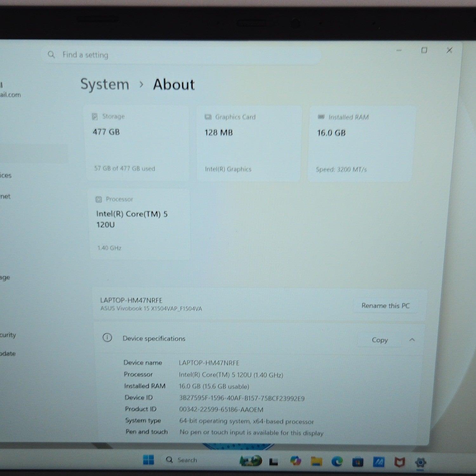
Task: Click the Installed RAM memory icon
Action: (x=321, y=117)
